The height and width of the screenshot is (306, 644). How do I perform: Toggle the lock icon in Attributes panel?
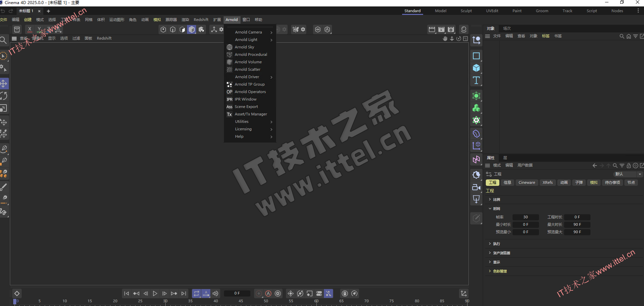pos(629,166)
